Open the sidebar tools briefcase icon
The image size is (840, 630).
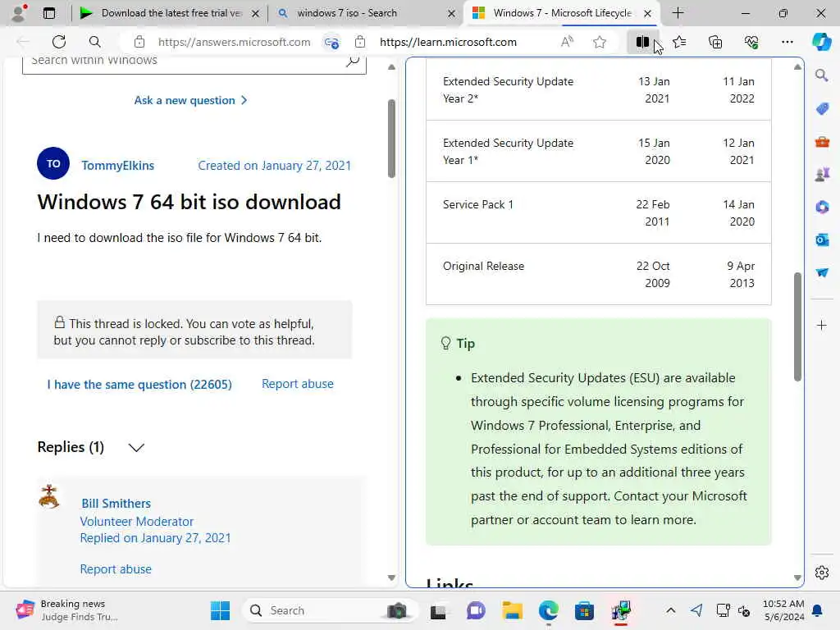click(x=822, y=141)
